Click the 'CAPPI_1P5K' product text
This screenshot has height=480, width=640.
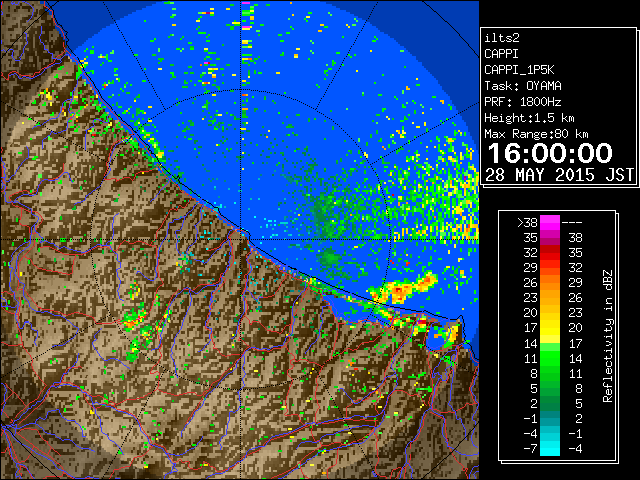tap(519, 70)
